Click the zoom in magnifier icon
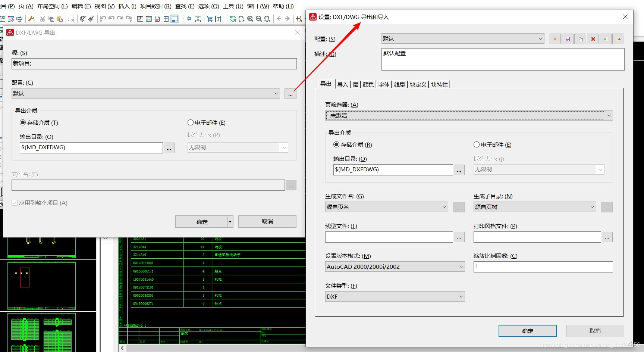This screenshot has height=352, width=644. coord(250,19)
